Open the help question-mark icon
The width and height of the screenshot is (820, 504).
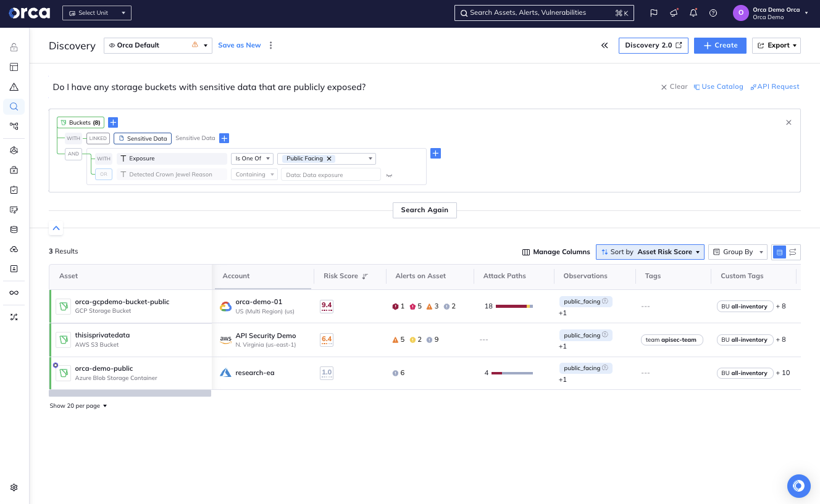[713, 12]
